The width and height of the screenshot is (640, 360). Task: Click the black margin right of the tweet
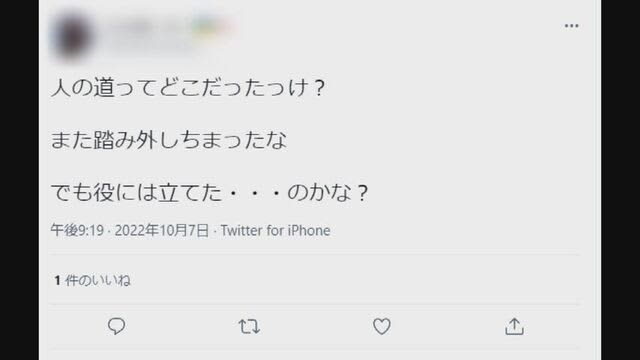tap(620, 180)
